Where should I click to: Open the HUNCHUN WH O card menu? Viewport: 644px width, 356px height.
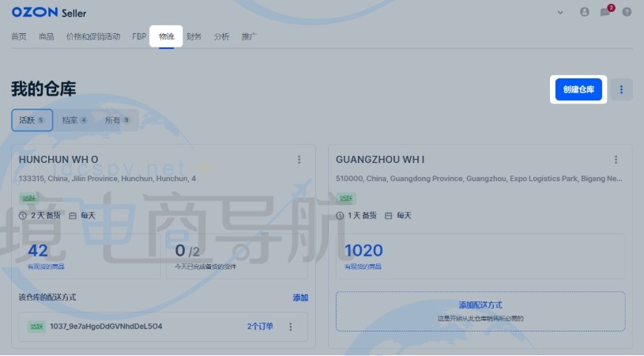[x=299, y=160]
